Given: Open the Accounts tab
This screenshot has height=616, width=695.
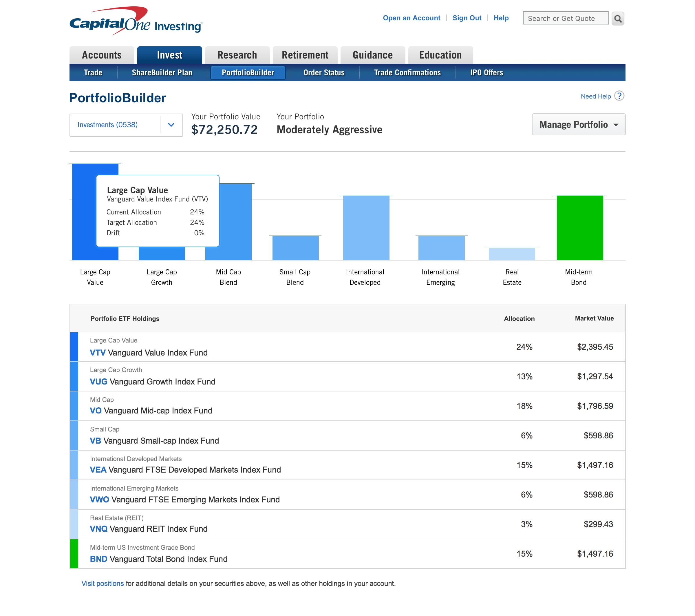Looking at the screenshot, I should click(x=102, y=55).
